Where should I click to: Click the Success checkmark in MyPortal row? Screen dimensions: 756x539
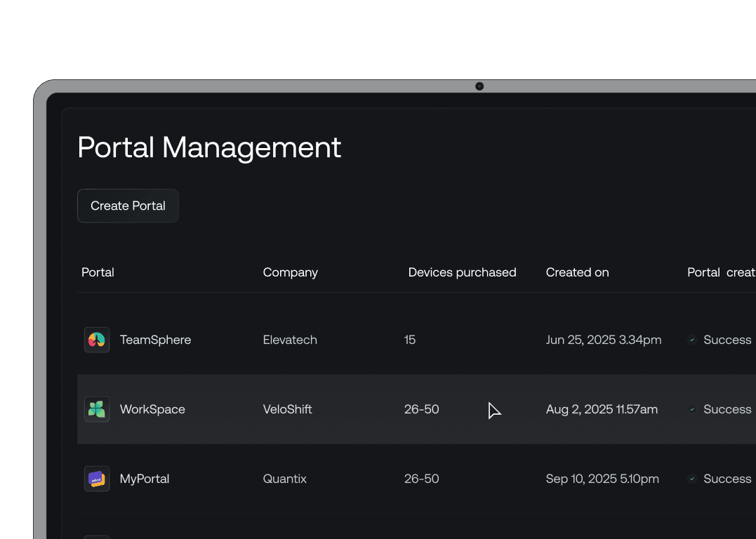point(692,479)
